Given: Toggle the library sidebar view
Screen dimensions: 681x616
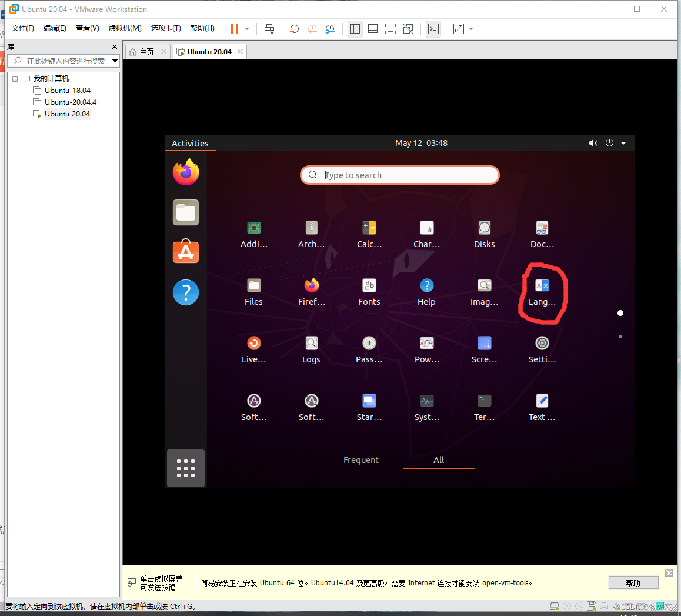Looking at the screenshot, I should [355, 29].
